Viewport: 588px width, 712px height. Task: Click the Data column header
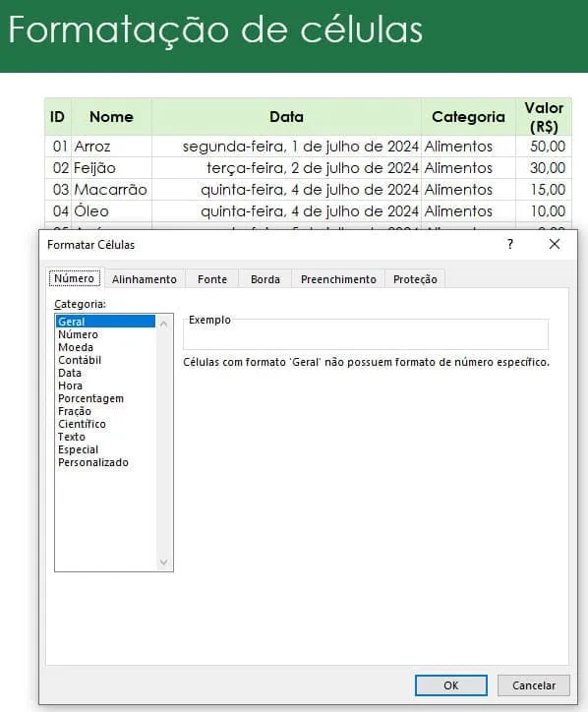point(286,117)
